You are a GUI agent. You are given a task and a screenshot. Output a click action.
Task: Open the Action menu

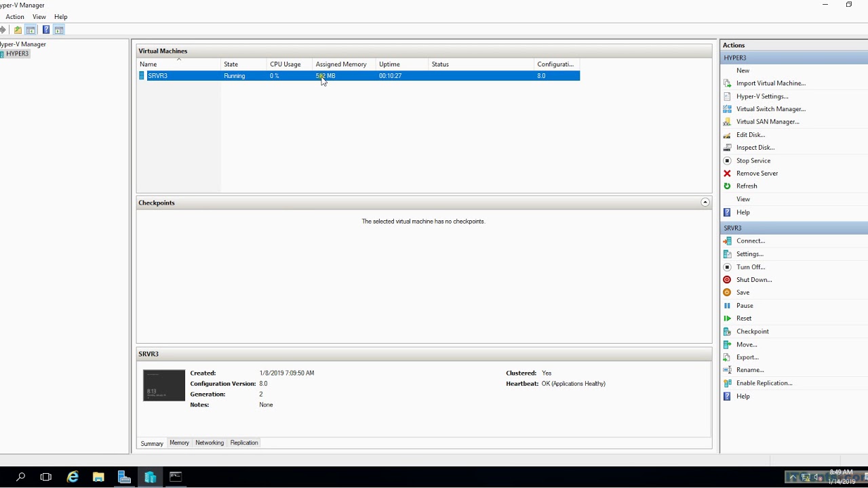(x=15, y=17)
